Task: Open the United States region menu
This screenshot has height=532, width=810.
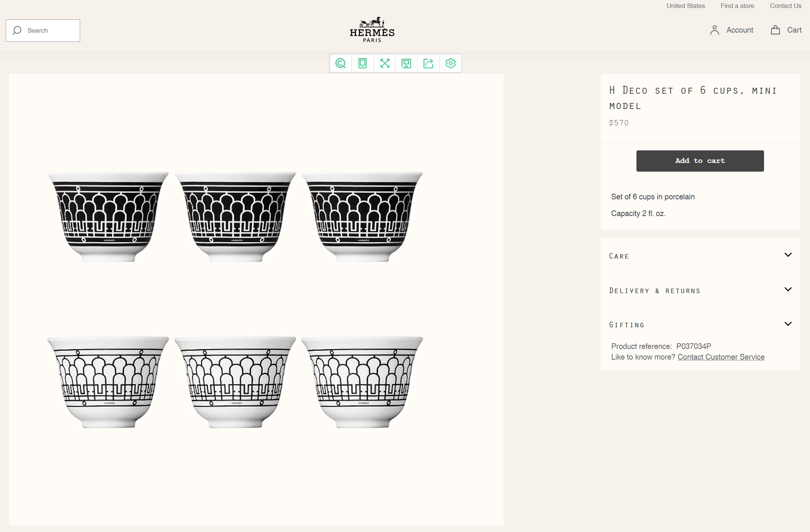Action: tap(685, 6)
